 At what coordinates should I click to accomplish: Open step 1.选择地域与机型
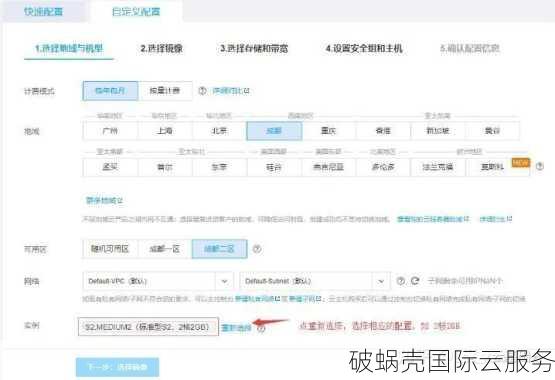69,48
